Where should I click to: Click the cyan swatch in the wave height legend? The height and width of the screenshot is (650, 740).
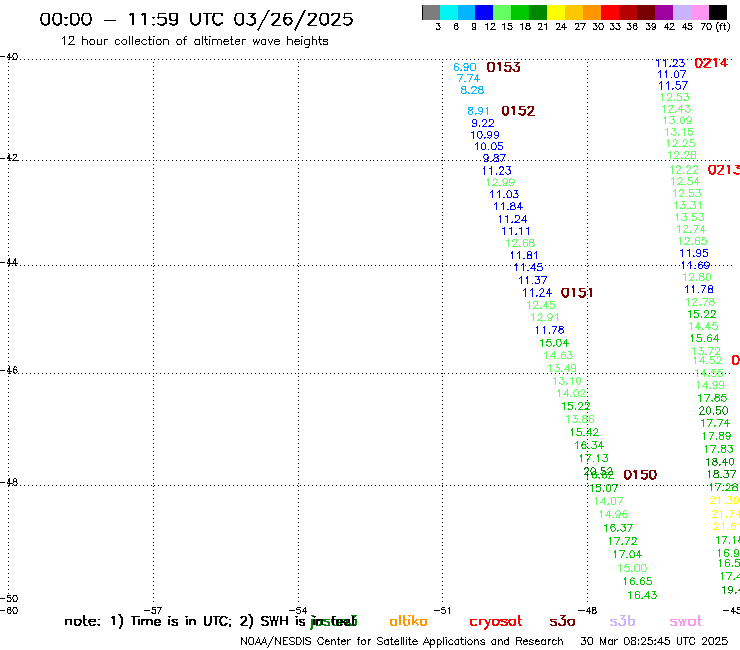(x=449, y=12)
